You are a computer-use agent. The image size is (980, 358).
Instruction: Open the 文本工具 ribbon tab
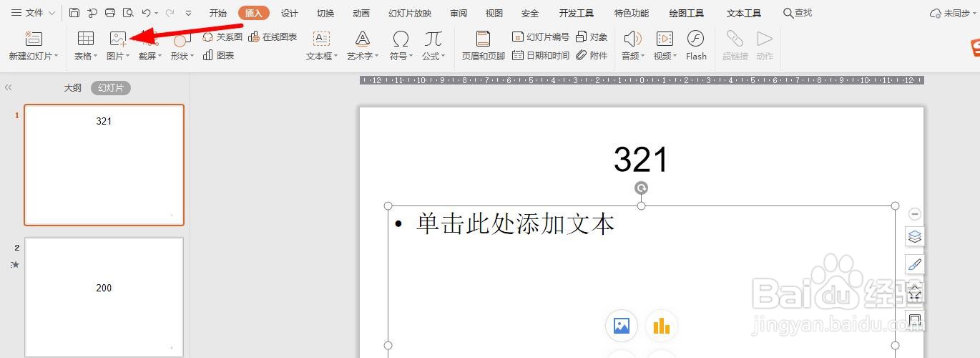click(x=744, y=13)
